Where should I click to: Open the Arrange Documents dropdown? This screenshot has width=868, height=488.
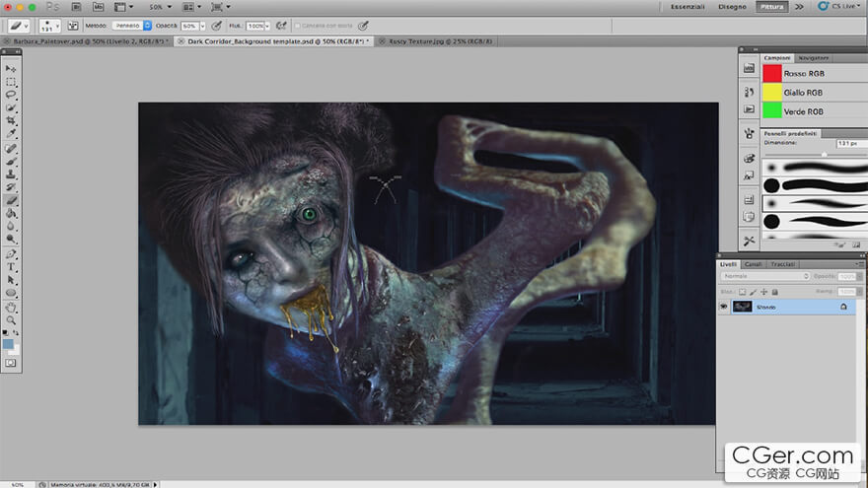191,7
